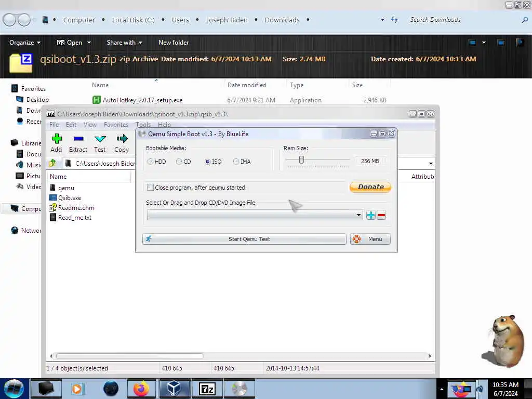Open the 7-Zip Help menu
This screenshot has height=399, width=532.
point(164,125)
